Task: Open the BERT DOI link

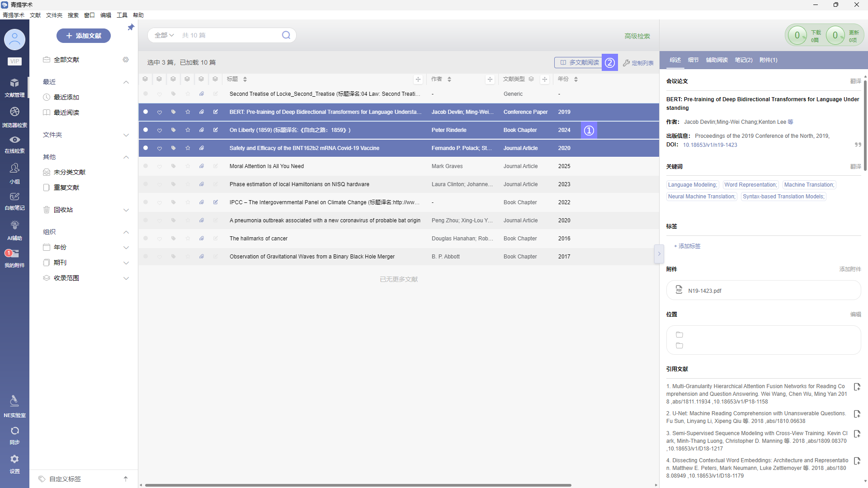Action: [x=710, y=145]
